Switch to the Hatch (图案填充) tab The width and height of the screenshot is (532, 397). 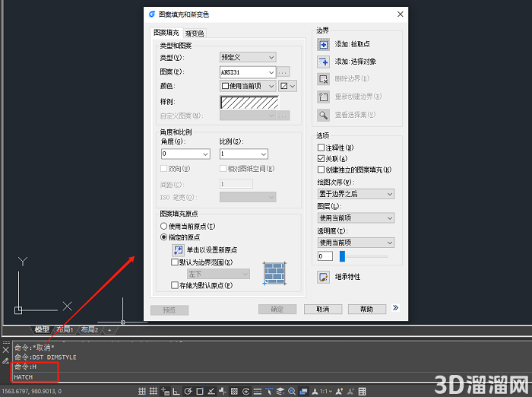(166, 33)
